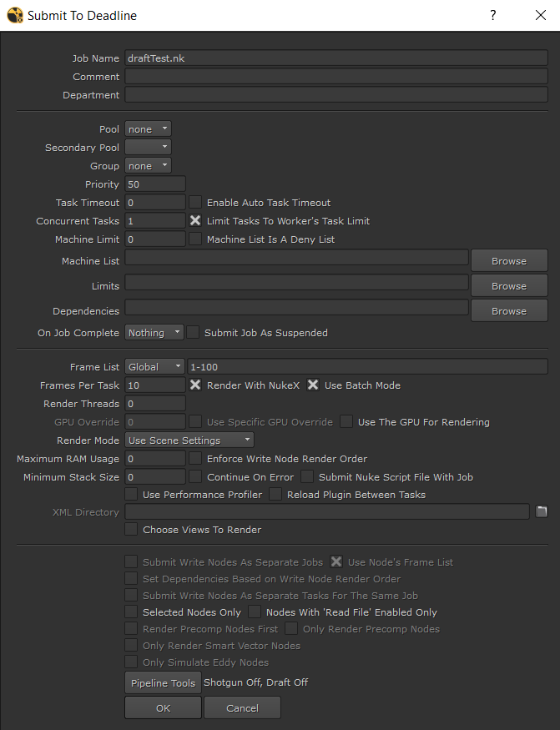Click the Cancel button
This screenshot has width=560, height=730.
(x=242, y=707)
